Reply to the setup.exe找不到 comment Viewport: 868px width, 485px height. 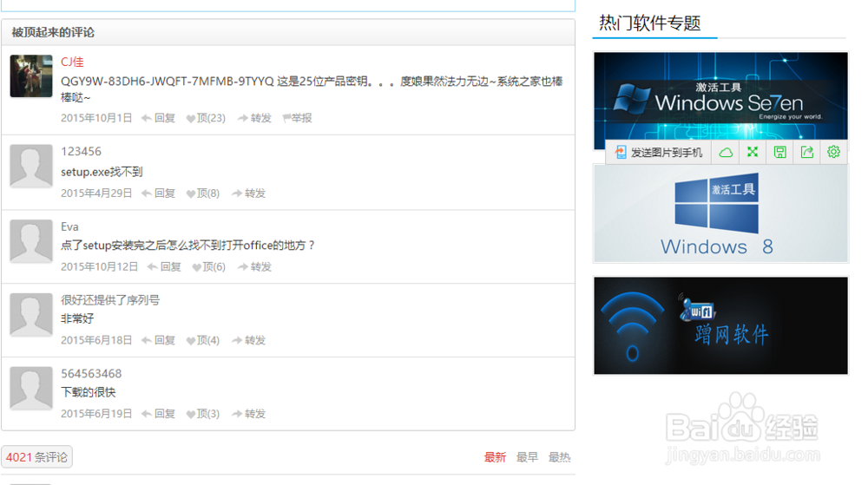(x=158, y=193)
